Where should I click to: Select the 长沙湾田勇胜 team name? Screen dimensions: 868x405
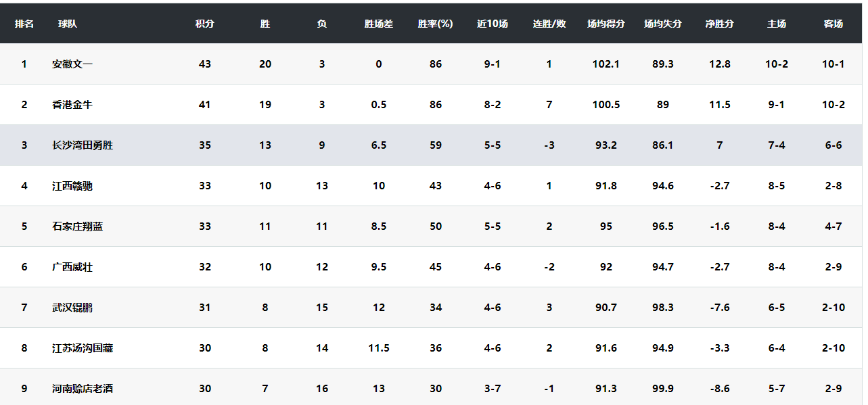[83, 145]
